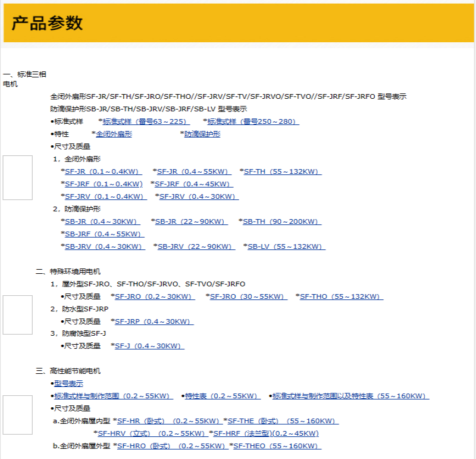Open SF-JRO (30～55KW) outdoor link

(248, 296)
